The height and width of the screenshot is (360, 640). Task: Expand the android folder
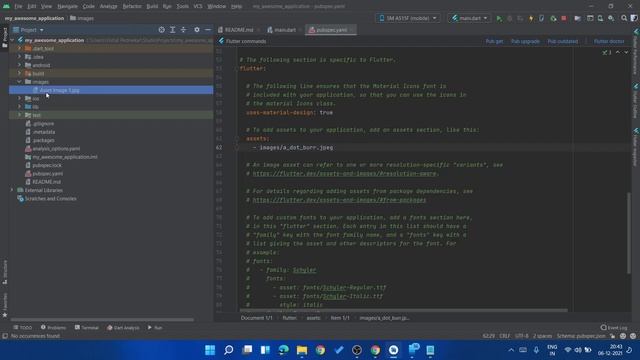[19, 65]
